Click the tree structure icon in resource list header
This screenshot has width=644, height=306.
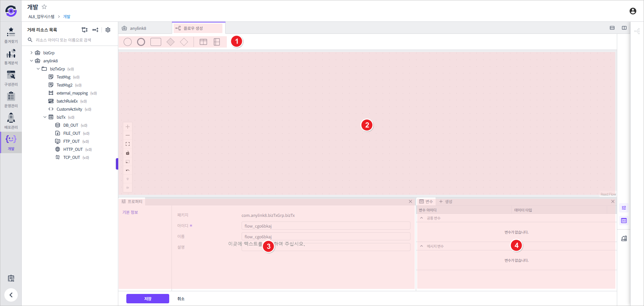[x=84, y=30]
